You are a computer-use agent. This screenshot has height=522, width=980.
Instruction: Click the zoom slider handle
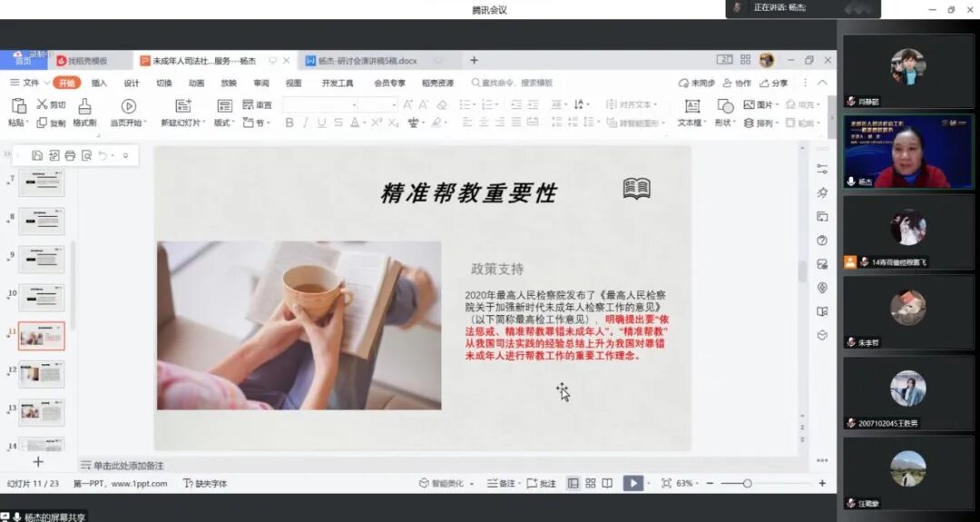click(747, 483)
